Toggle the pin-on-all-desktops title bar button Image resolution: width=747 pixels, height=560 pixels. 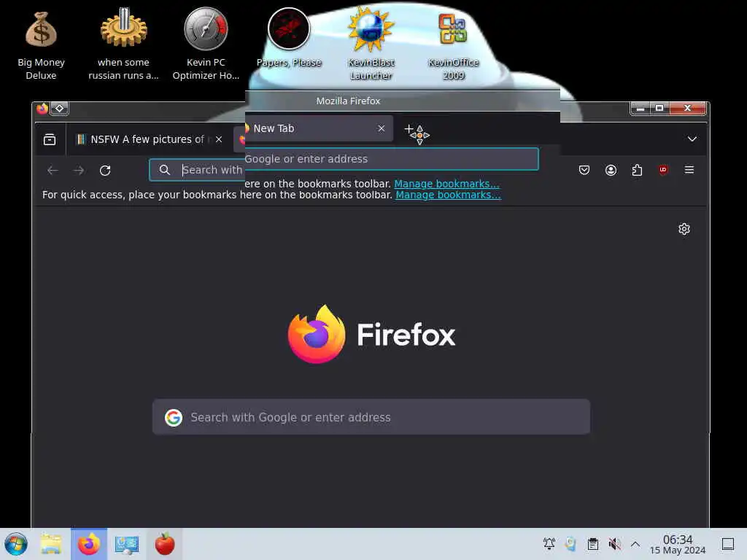[x=60, y=109]
